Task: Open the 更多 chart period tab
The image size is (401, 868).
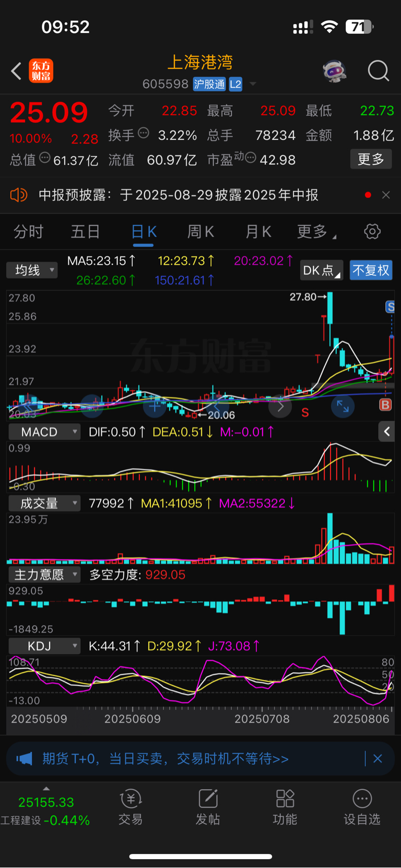Action: point(316,231)
